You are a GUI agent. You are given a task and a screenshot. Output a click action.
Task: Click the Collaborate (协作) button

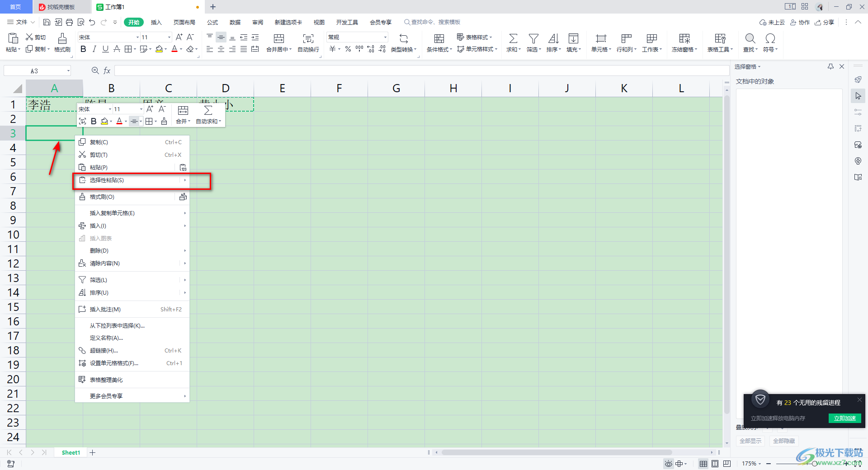tap(800, 22)
